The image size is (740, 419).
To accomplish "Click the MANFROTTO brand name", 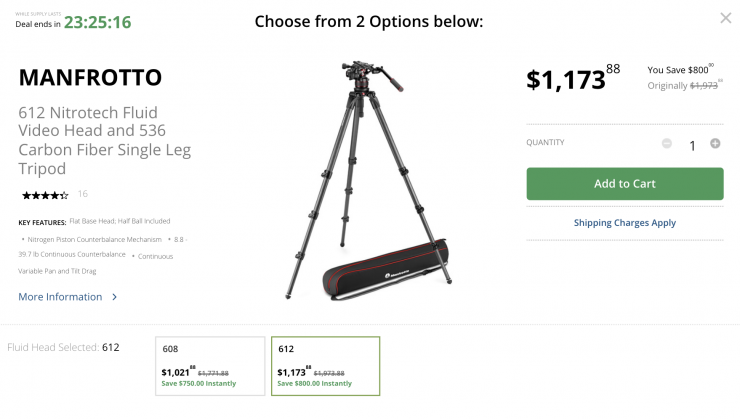I will point(90,77).
